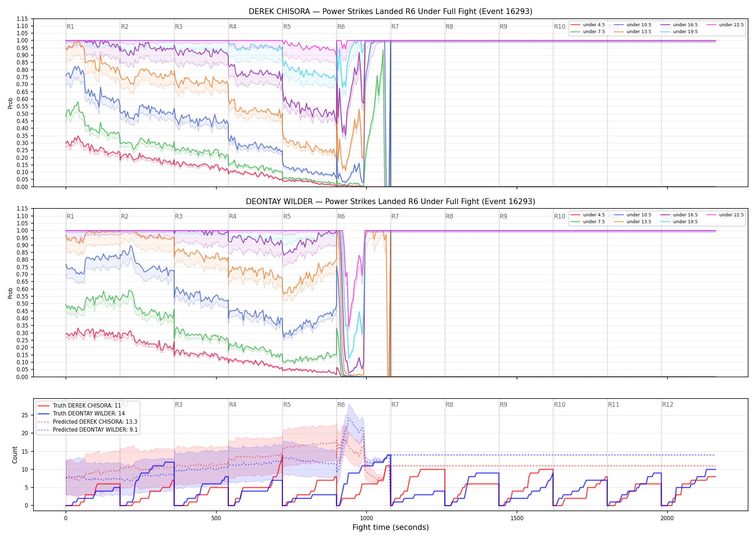Click the DEREK CHISORA chart title
The width and height of the screenshot is (756, 540).
coord(391,12)
